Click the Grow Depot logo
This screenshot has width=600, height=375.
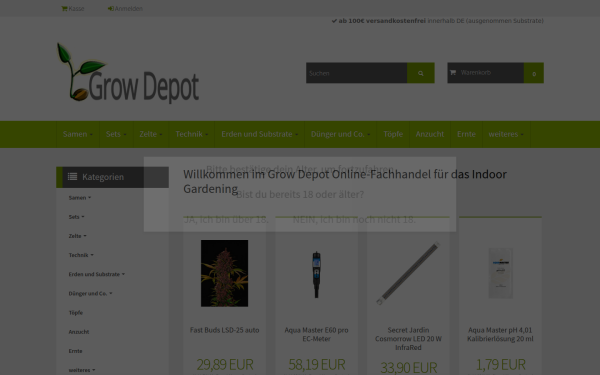tap(128, 72)
